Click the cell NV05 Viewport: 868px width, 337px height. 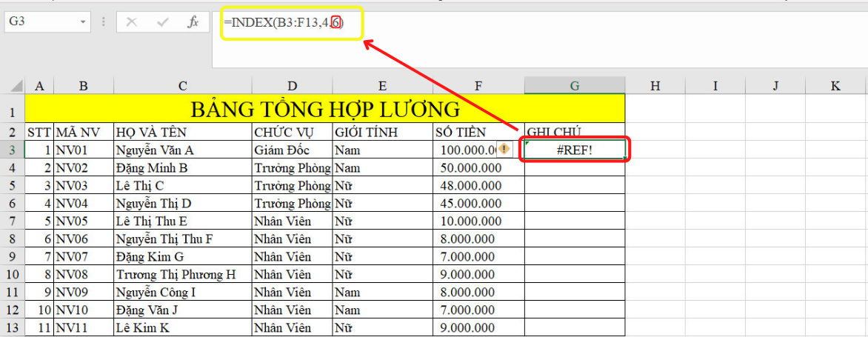(84, 221)
